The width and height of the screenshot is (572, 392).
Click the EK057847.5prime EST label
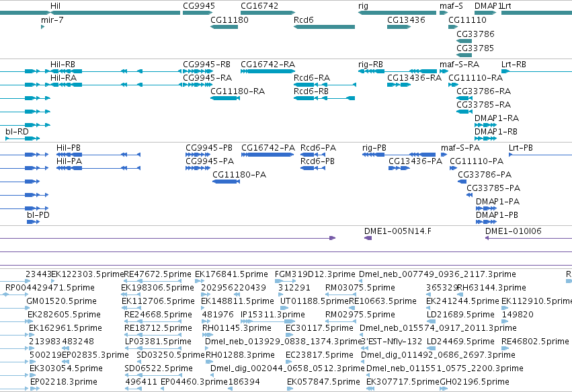[323, 382]
